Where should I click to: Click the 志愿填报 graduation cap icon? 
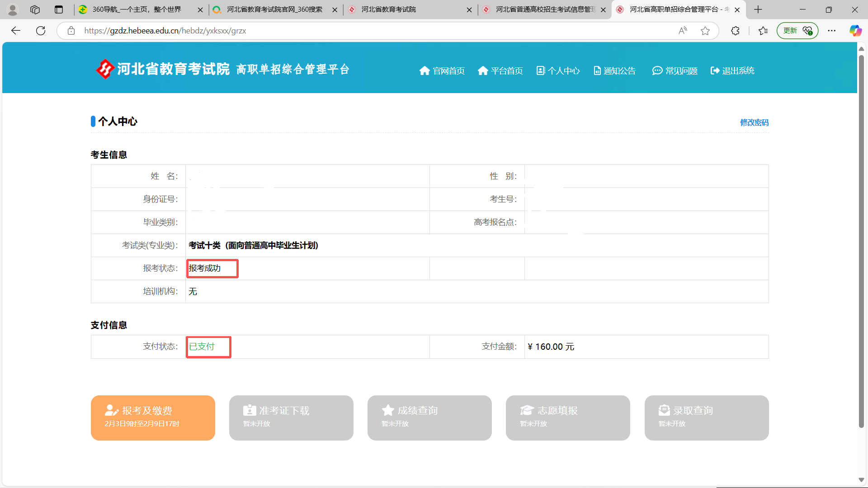[x=527, y=410]
